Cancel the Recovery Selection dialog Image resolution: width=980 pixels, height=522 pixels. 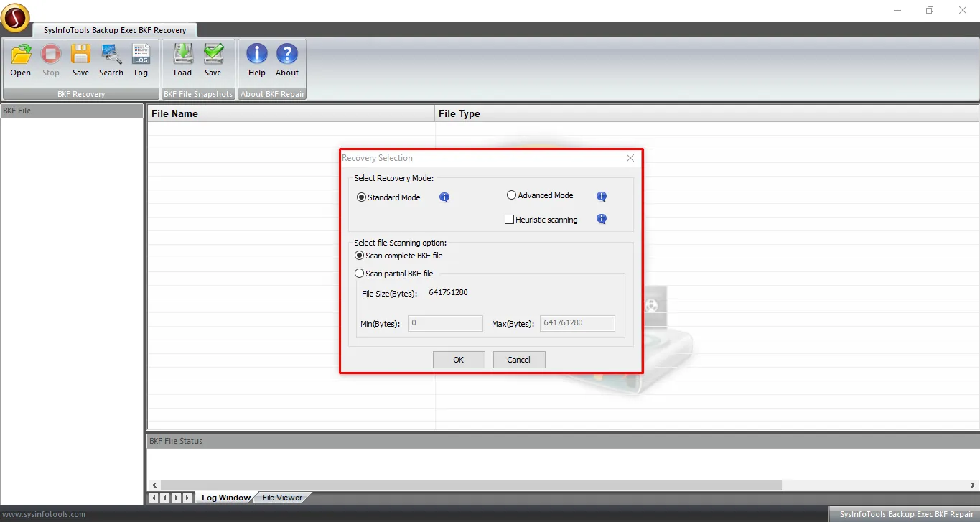pos(519,360)
